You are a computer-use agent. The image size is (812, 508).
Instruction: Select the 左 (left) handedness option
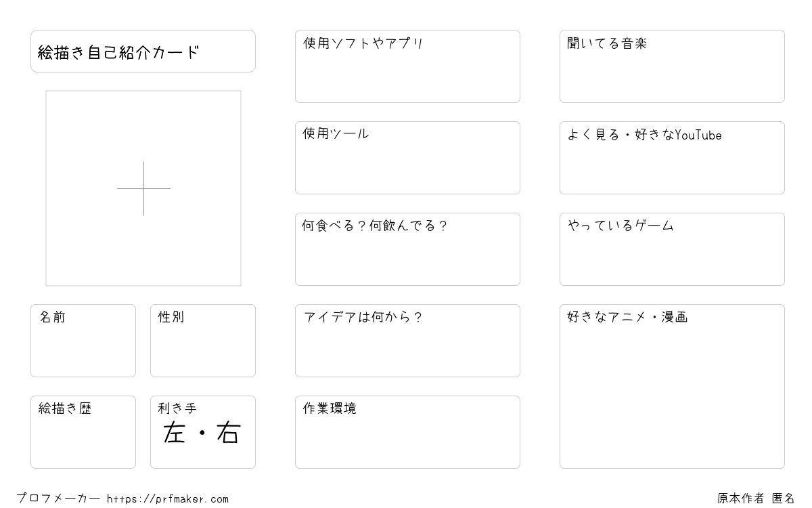(175, 433)
